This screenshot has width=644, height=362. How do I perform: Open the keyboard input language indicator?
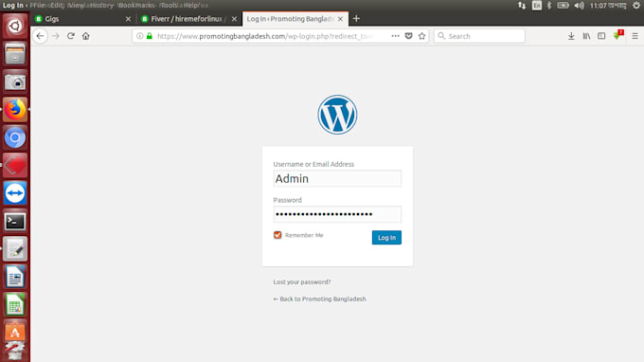click(x=536, y=6)
